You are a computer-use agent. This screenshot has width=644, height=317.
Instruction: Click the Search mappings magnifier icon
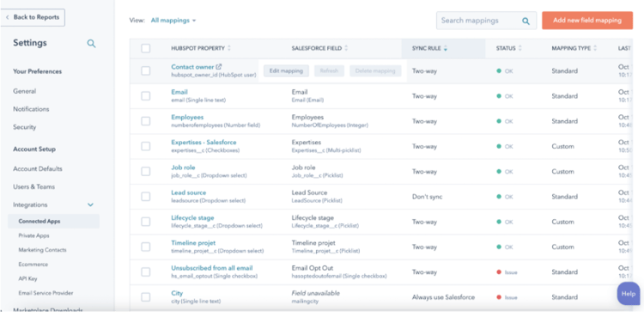(526, 21)
